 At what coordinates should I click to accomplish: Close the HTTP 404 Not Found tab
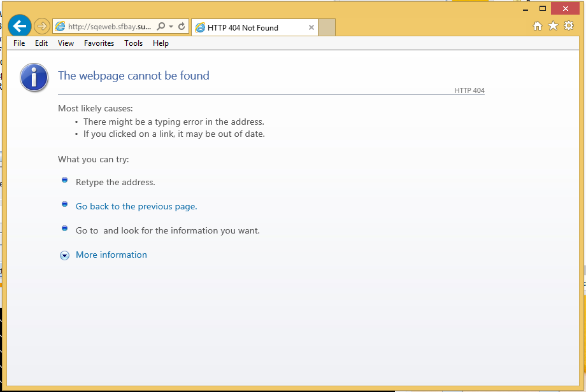coord(311,28)
